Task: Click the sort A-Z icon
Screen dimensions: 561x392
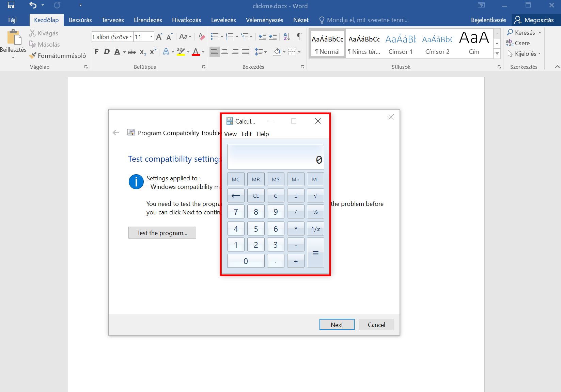Action: coord(287,36)
